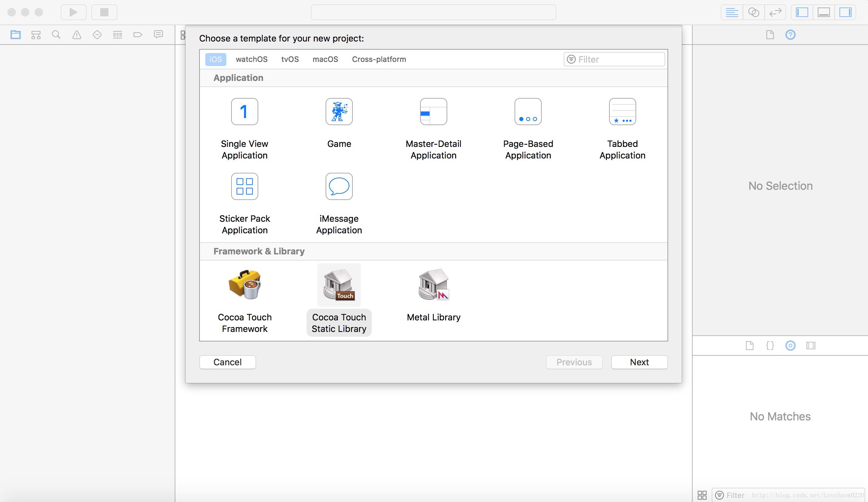Screen dimensions: 868x502
Task: Toggle the Utilities panel visibility
Action: (x=845, y=12)
